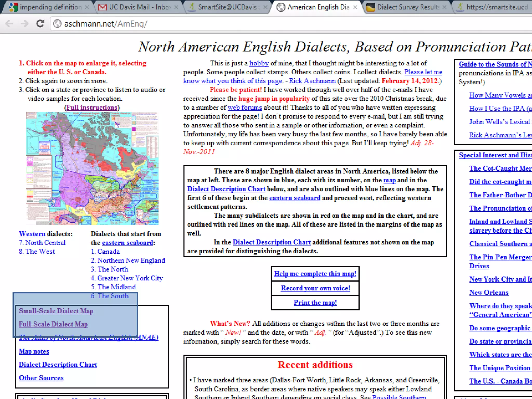
Task: Open Record your own voice link
Action: point(315,288)
